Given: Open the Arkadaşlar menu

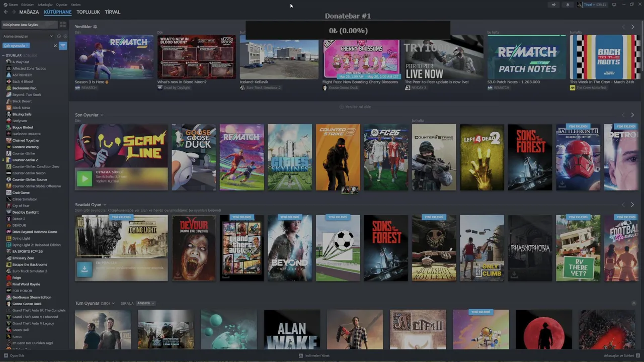Looking at the screenshot, I should (45, 5).
